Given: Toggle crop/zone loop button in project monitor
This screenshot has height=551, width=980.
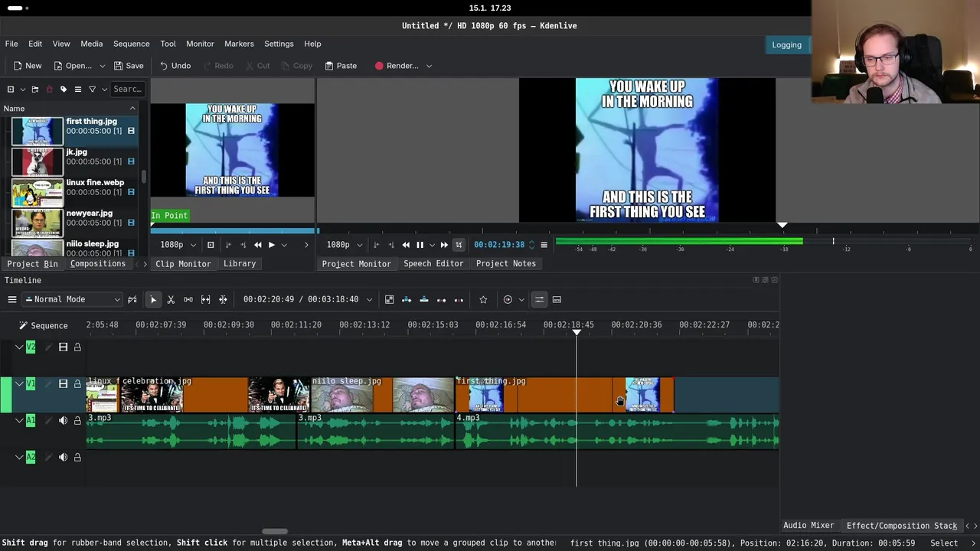Looking at the screenshot, I should (x=459, y=245).
